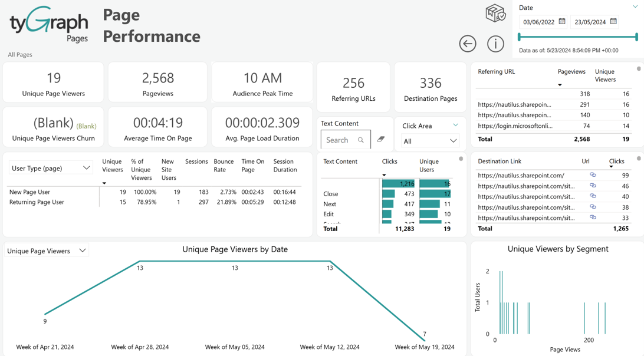The image size is (644, 356).
Task: Select the Destination Pages 336 card
Action: point(431,87)
